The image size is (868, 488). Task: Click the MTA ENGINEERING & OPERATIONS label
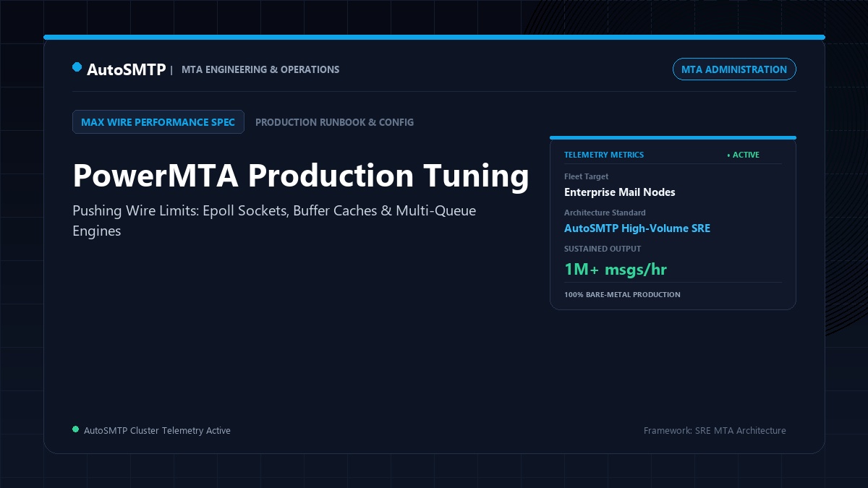click(x=260, y=69)
